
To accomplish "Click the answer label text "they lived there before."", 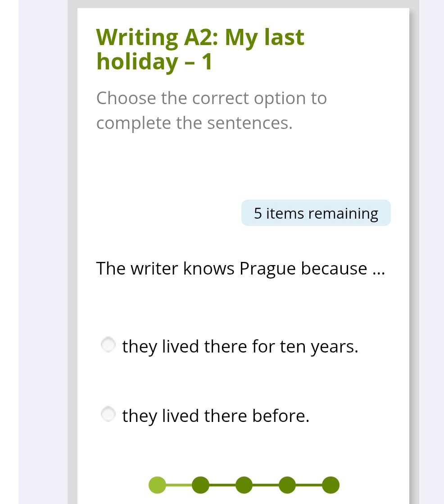I will 216,416.
